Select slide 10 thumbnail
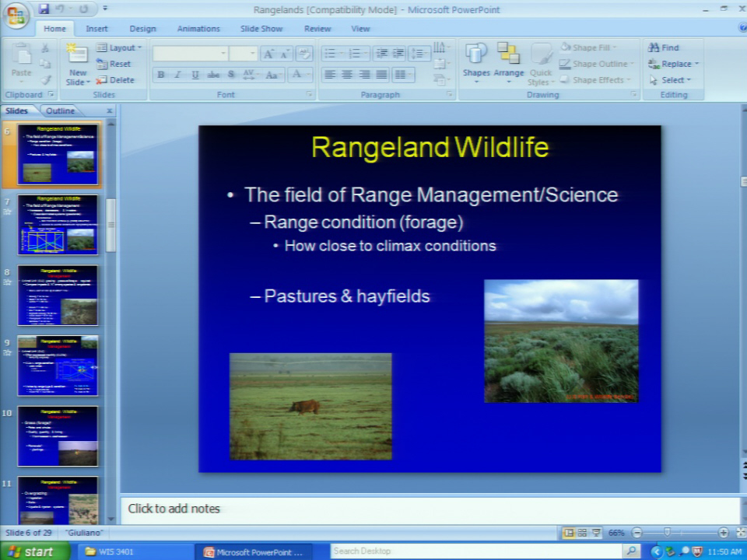 pyautogui.click(x=58, y=436)
